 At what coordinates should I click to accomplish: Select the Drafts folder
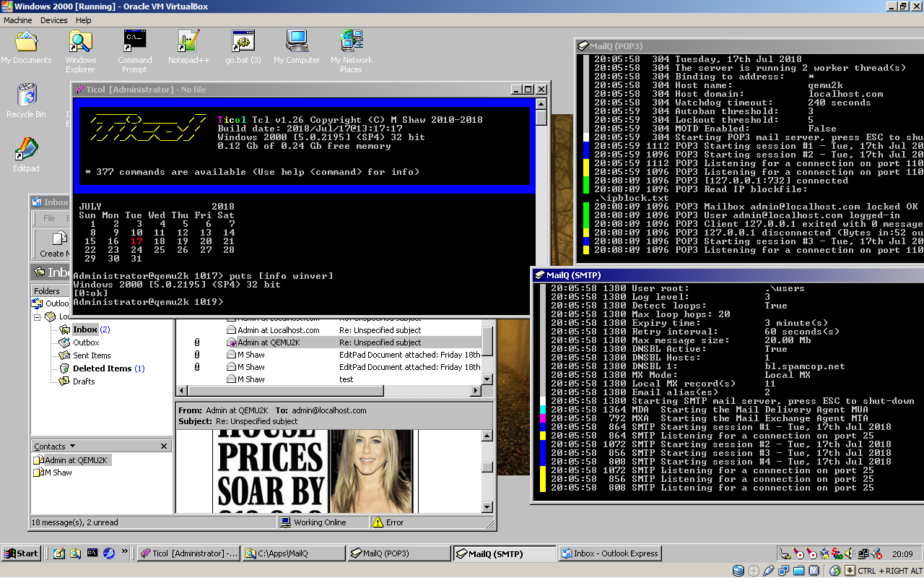(x=77, y=381)
